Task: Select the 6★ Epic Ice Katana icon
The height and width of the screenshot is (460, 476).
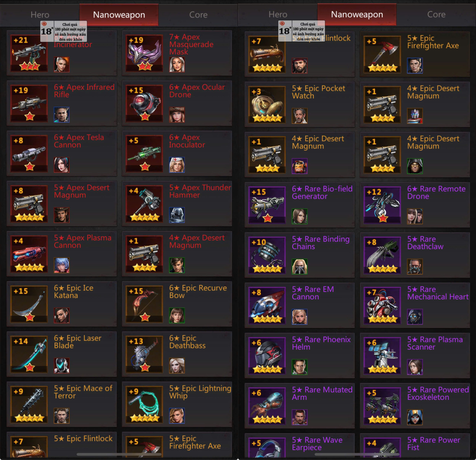Action: (x=29, y=304)
